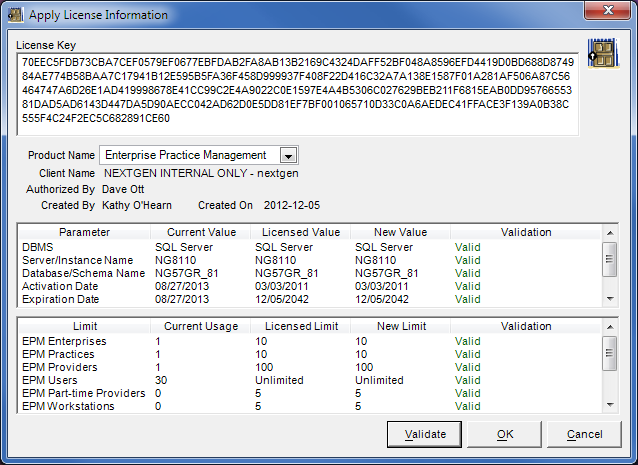Click parameter table scroll-up arrow
This screenshot has width=638, height=465.
coord(610,233)
